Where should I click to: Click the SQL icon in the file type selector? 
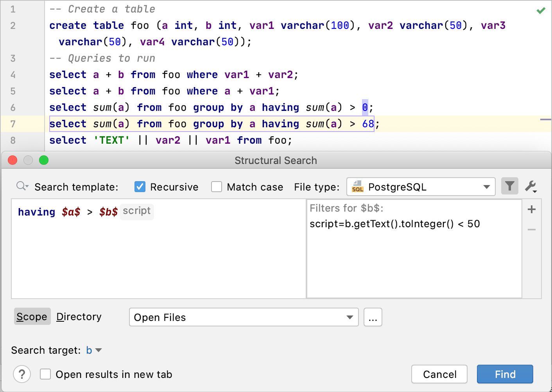point(358,187)
